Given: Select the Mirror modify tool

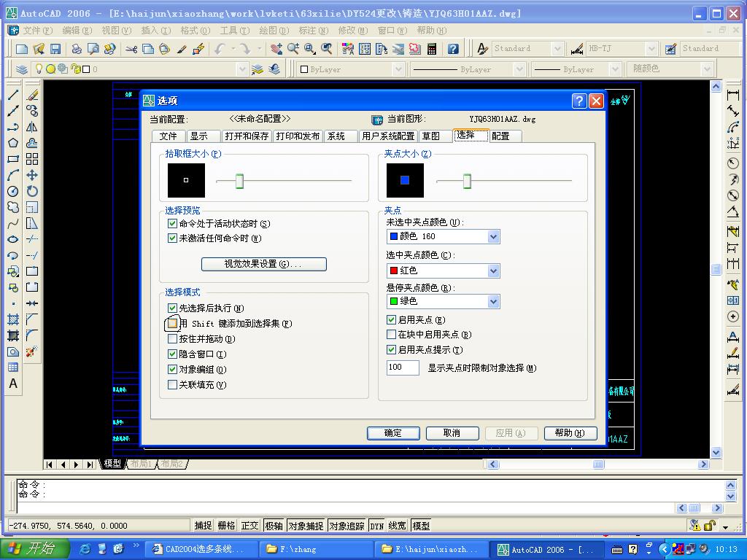Looking at the screenshot, I should point(32,127).
